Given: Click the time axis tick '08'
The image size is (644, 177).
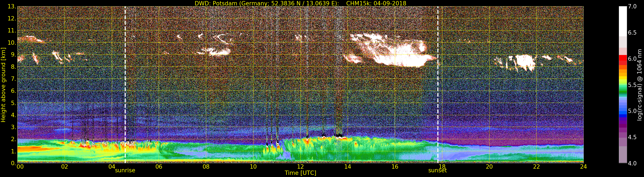Looking at the screenshot, I should pos(206,167).
